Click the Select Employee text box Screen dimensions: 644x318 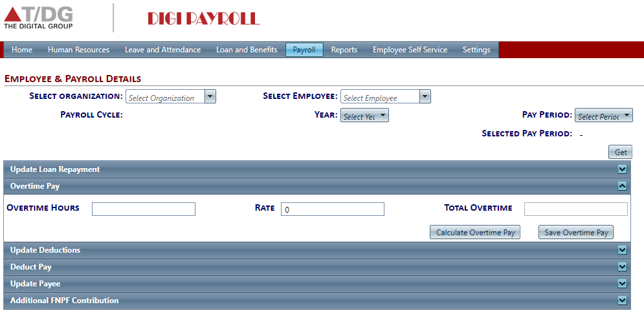tap(381, 97)
